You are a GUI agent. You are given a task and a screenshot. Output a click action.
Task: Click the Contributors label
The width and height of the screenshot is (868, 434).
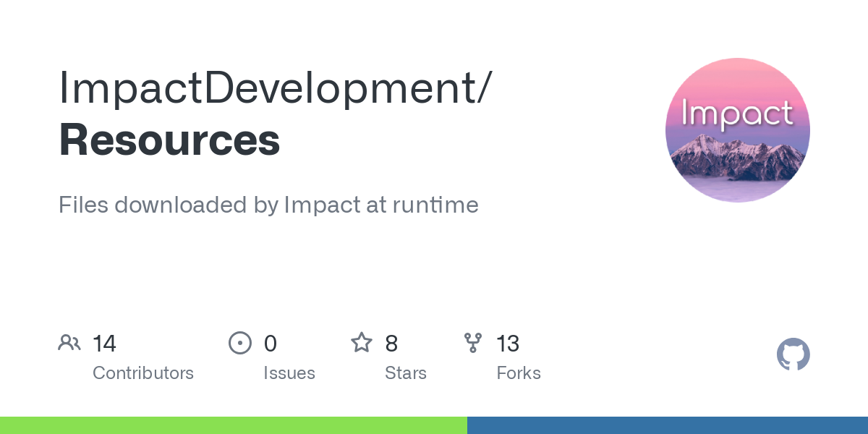pos(143,373)
